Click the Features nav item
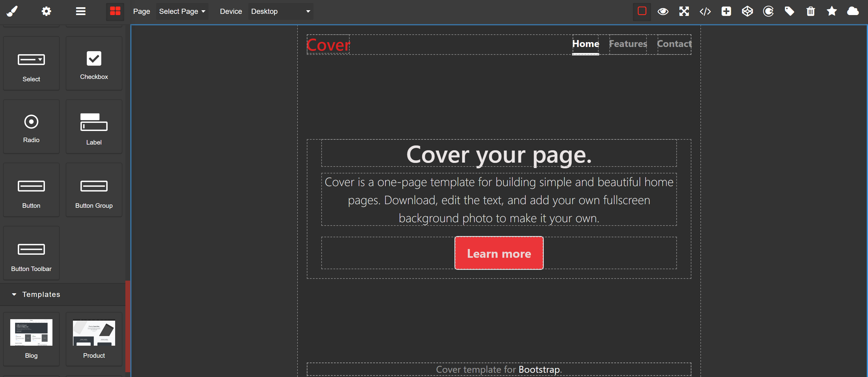Image resolution: width=868 pixels, height=377 pixels. coord(627,44)
